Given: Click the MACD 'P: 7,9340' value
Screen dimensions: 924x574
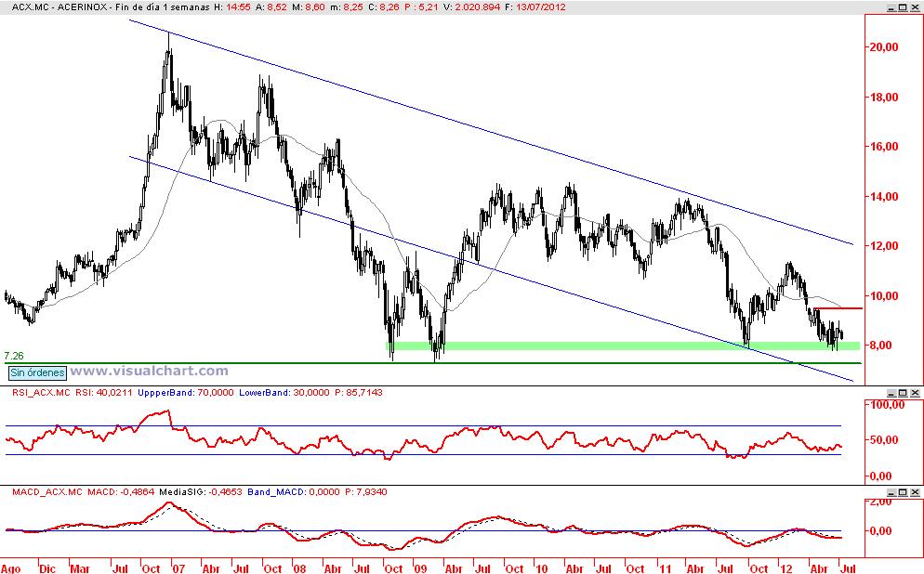Looking at the screenshot, I should (366, 491).
